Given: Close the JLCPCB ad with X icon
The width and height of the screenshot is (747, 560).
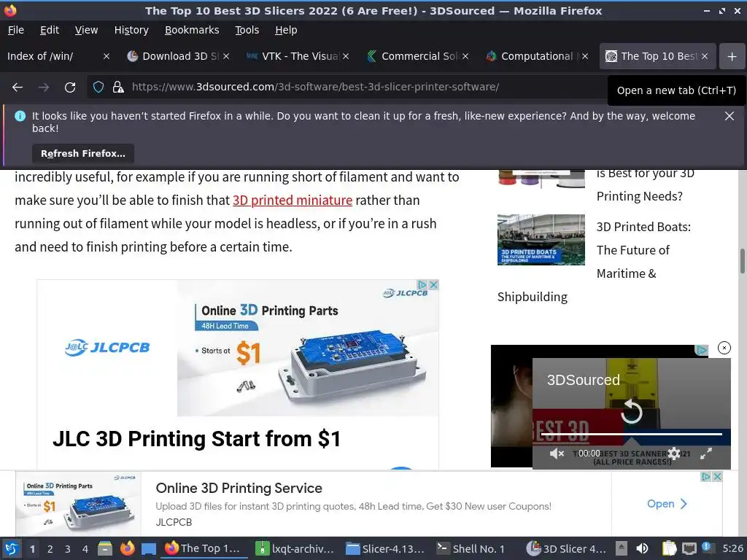Looking at the screenshot, I should pyautogui.click(x=433, y=285).
